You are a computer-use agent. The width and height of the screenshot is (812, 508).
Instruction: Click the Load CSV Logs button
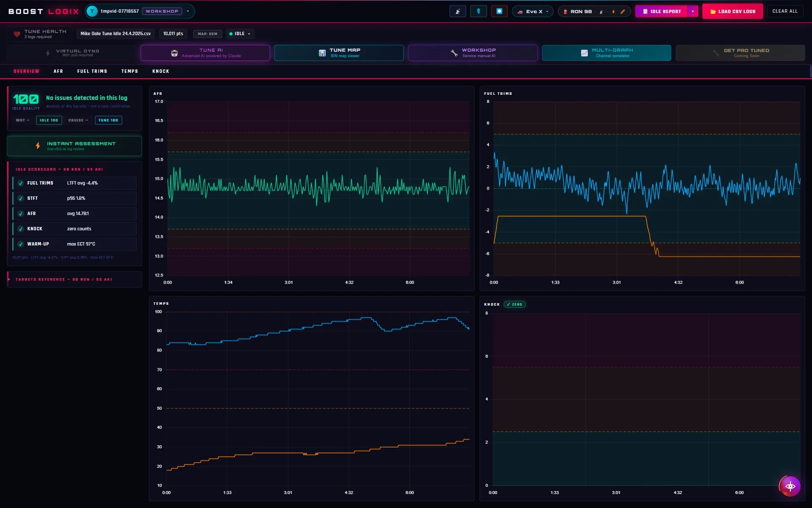tap(732, 11)
